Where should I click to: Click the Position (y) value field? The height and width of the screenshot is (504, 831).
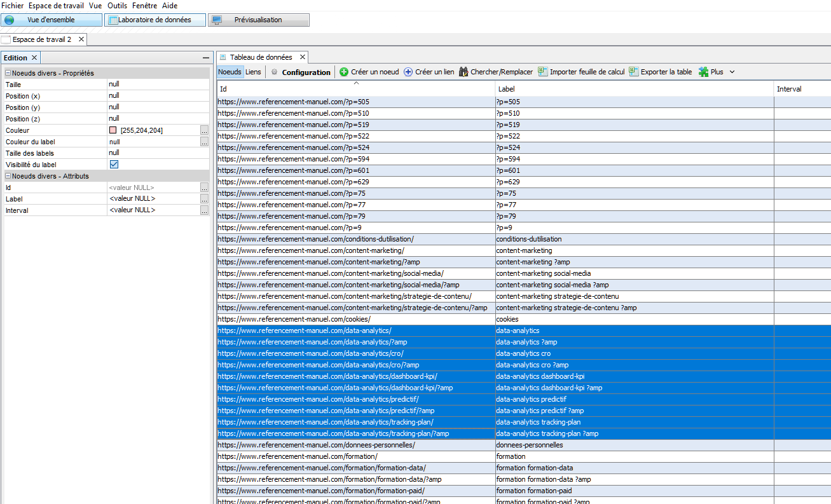click(158, 107)
